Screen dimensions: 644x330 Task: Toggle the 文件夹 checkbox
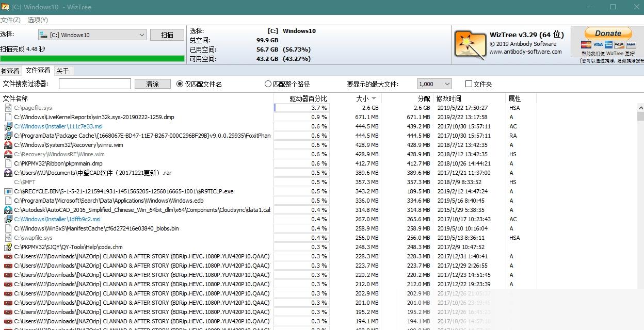[478, 84]
